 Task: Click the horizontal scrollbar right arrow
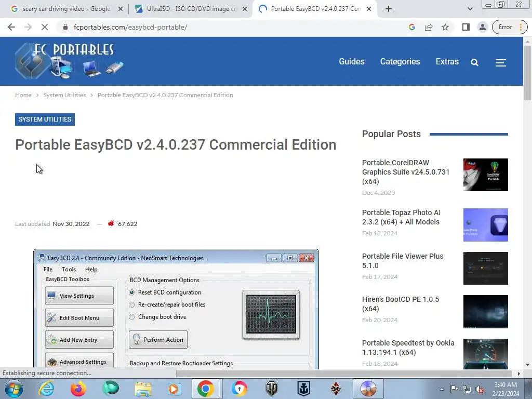tap(519, 374)
